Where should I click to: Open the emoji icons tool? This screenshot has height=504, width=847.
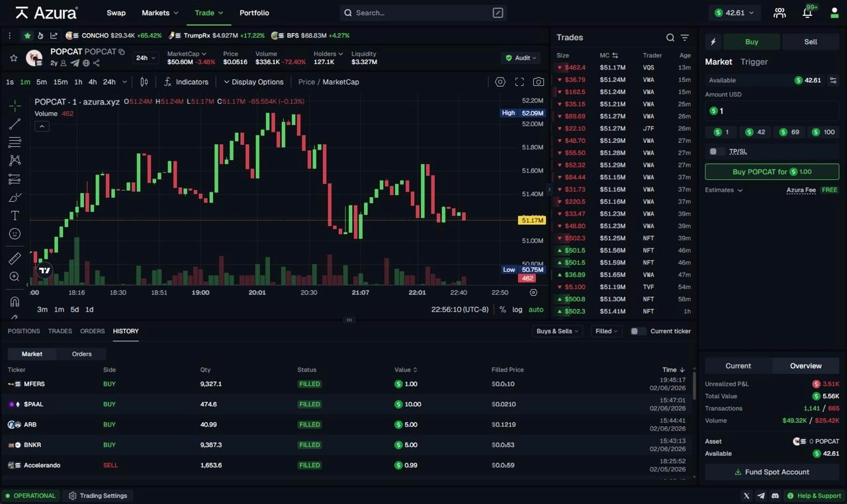point(15,233)
